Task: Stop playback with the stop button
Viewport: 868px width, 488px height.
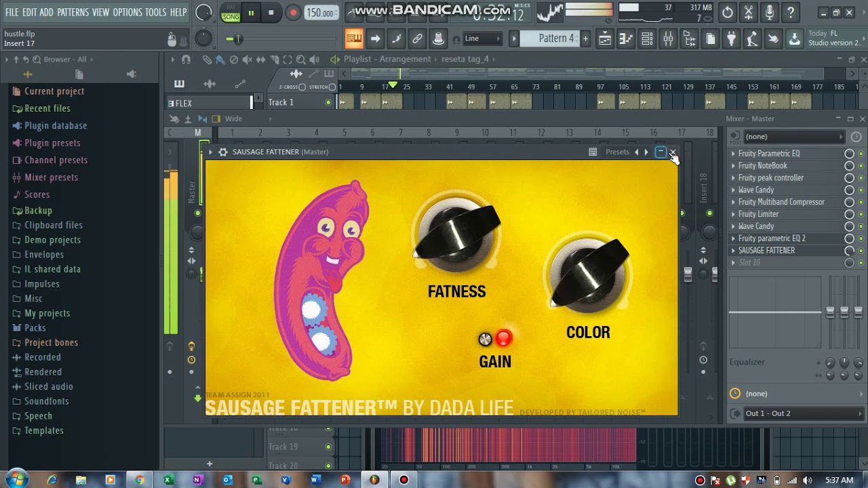Action: pos(271,12)
